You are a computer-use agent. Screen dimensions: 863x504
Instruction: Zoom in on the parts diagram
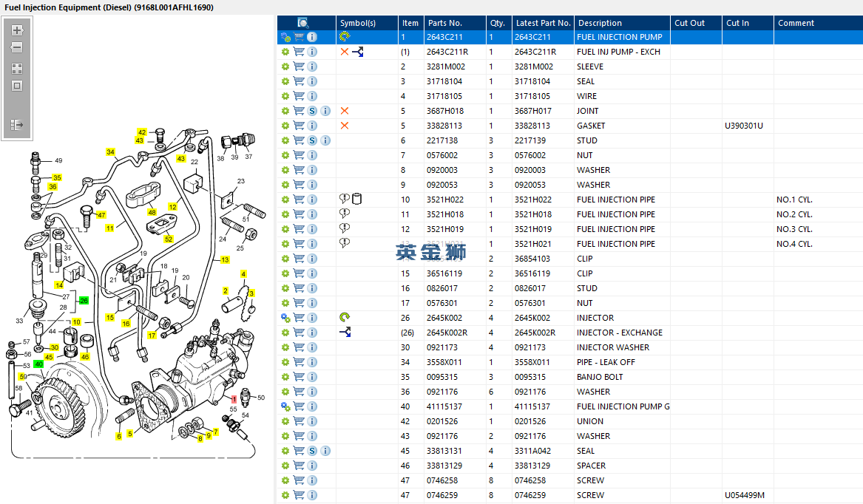click(17, 30)
